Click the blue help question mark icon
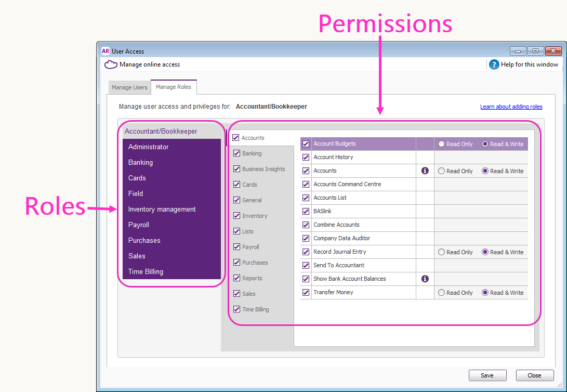This screenshot has width=567, height=392. (494, 65)
